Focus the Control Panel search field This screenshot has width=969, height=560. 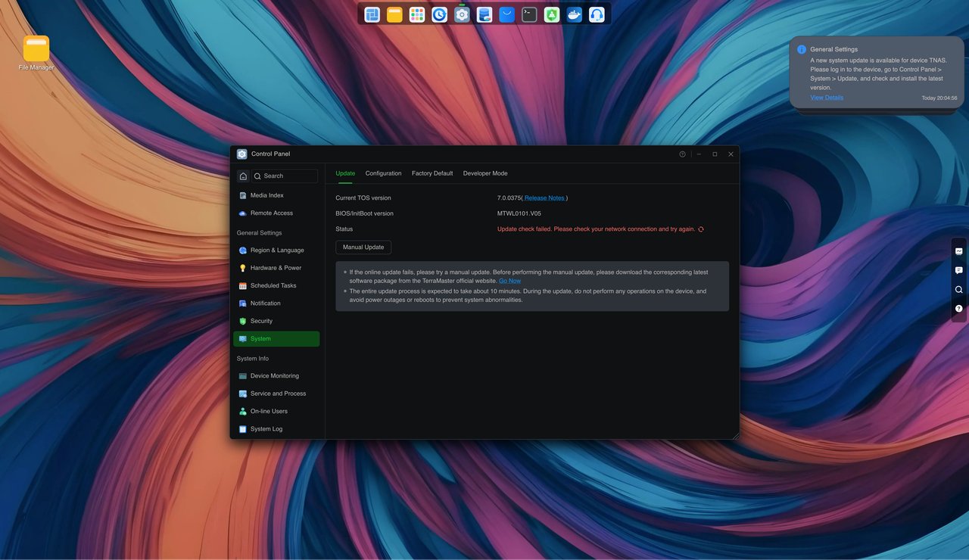coord(285,176)
